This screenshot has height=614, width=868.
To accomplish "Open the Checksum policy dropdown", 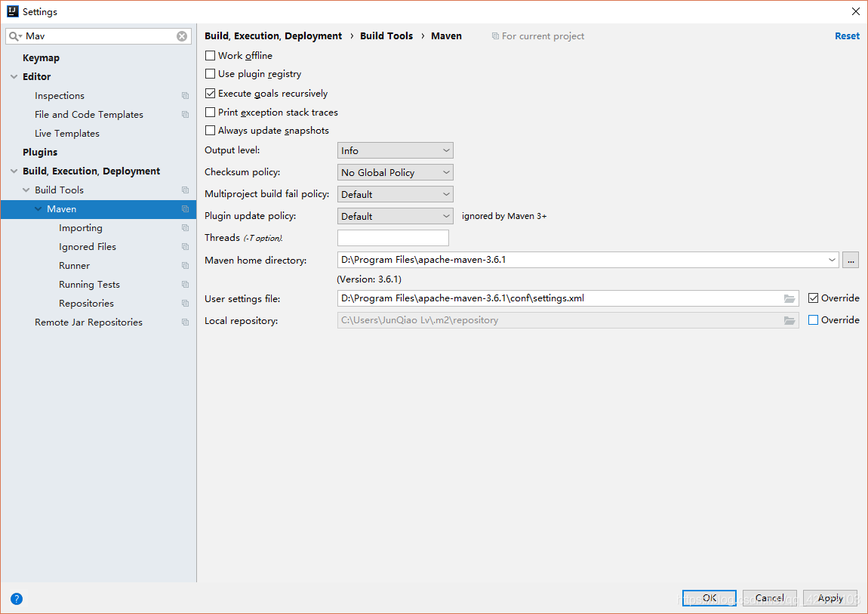I will click(396, 172).
